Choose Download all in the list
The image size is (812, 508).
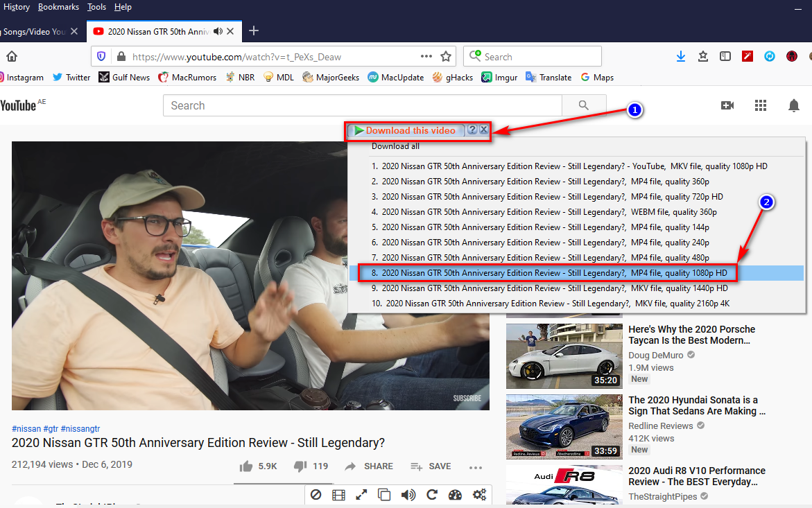(396, 146)
